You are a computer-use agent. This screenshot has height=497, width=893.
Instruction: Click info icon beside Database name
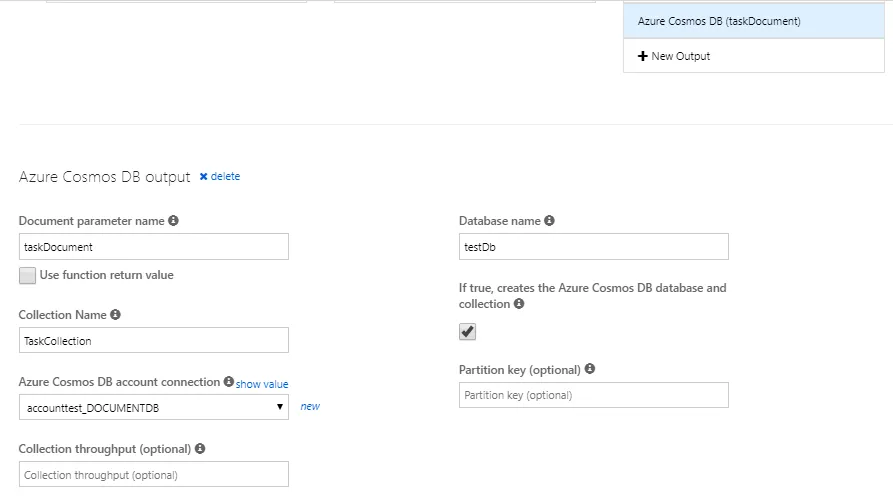click(550, 221)
